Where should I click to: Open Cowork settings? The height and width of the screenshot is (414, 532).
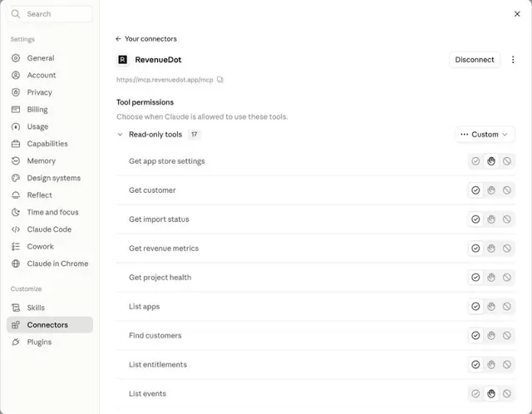point(50,246)
